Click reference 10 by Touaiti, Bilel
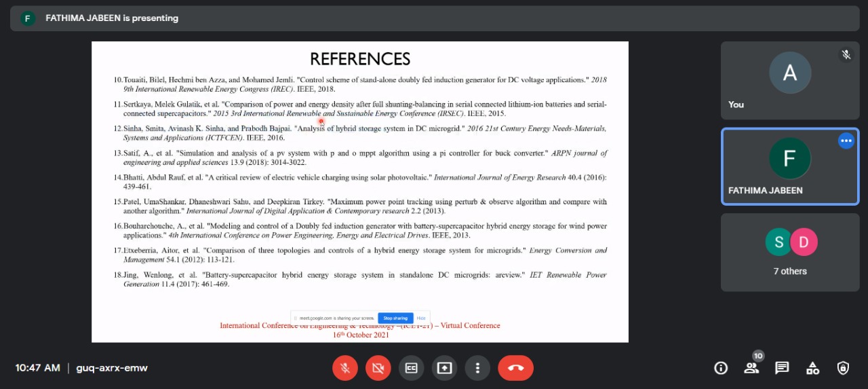Image resolution: width=868 pixels, height=389 pixels. point(360,84)
